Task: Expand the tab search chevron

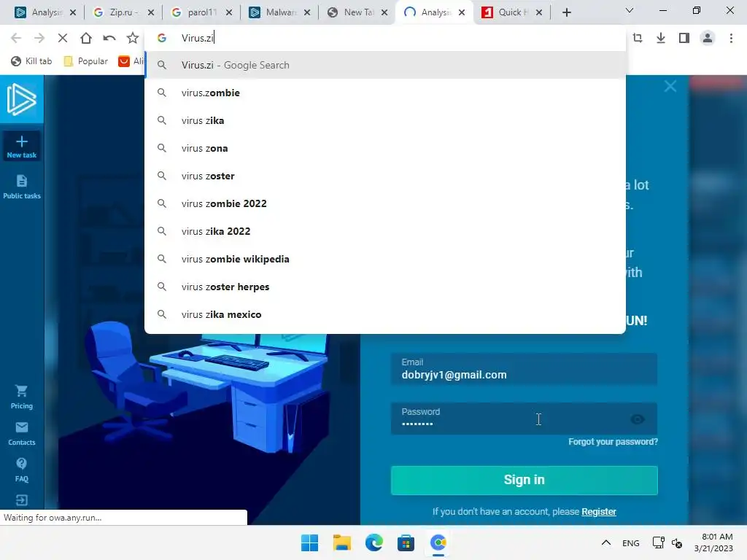Action: 630,10
